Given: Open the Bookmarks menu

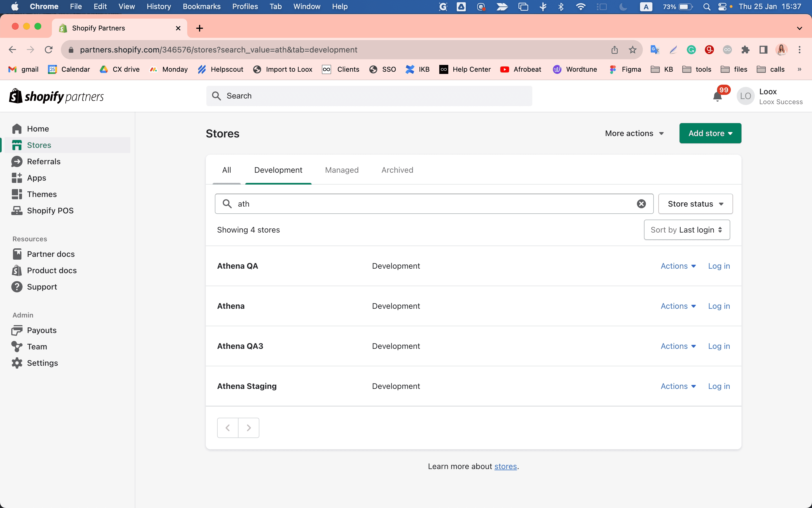Looking at the screenshot, I should pos(202,7).
